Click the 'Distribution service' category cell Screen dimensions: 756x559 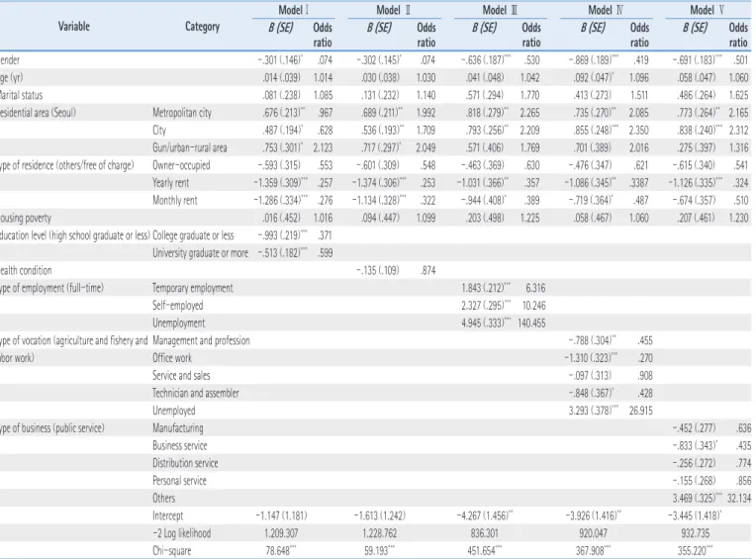pos(185,463)
